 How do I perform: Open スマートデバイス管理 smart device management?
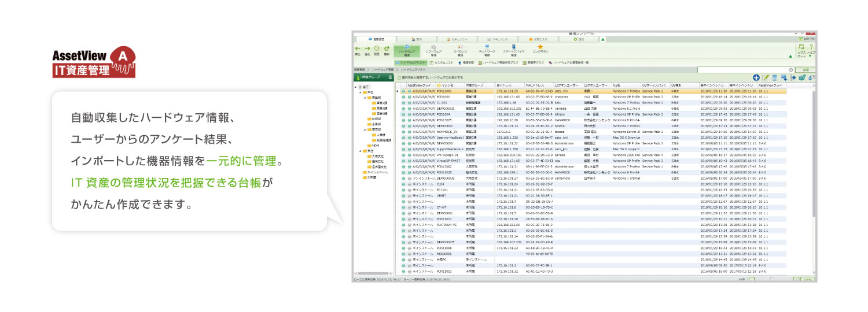click(513, 50)
